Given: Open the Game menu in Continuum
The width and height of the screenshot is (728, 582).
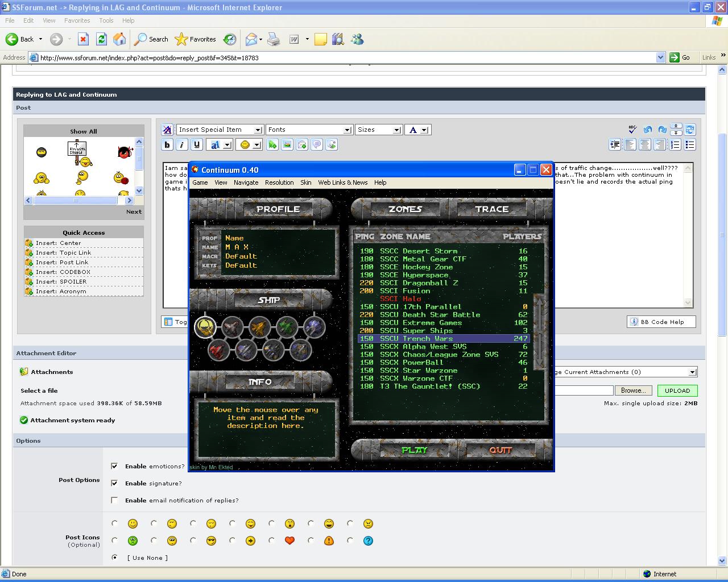Looking at the screenshot, I should (x=200, y=182).
